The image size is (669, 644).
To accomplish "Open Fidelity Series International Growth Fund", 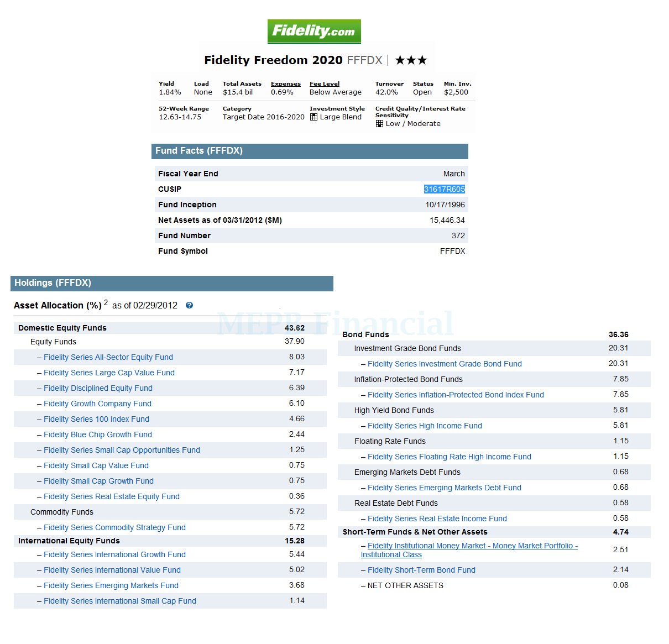I will tap(114, 554).
